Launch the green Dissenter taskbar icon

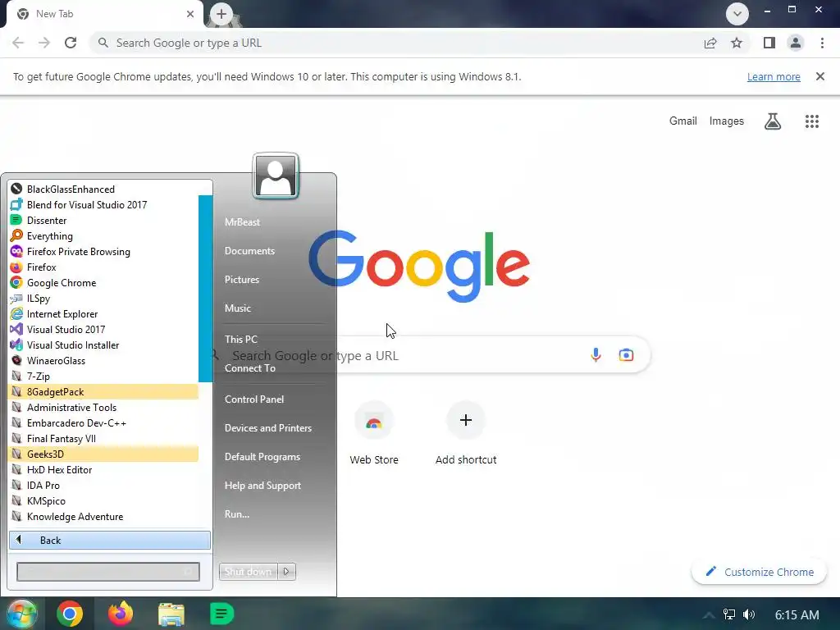click(x=221, y=614)
